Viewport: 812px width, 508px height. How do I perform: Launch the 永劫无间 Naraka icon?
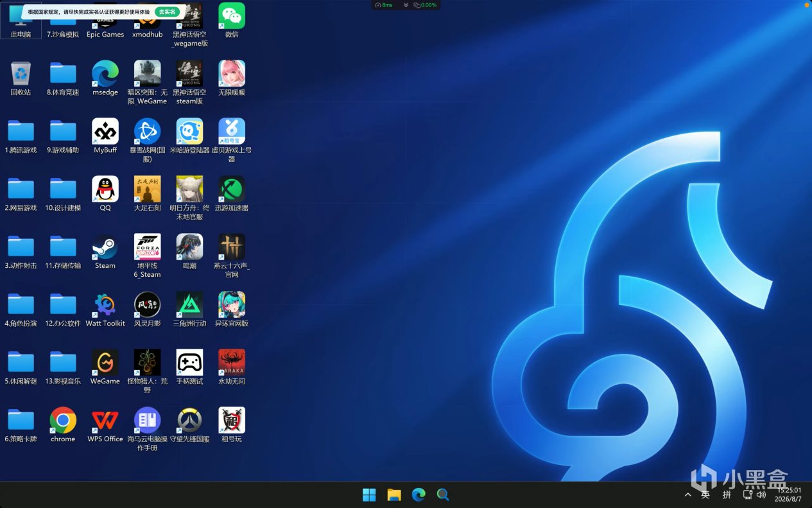tap(232, 363)
